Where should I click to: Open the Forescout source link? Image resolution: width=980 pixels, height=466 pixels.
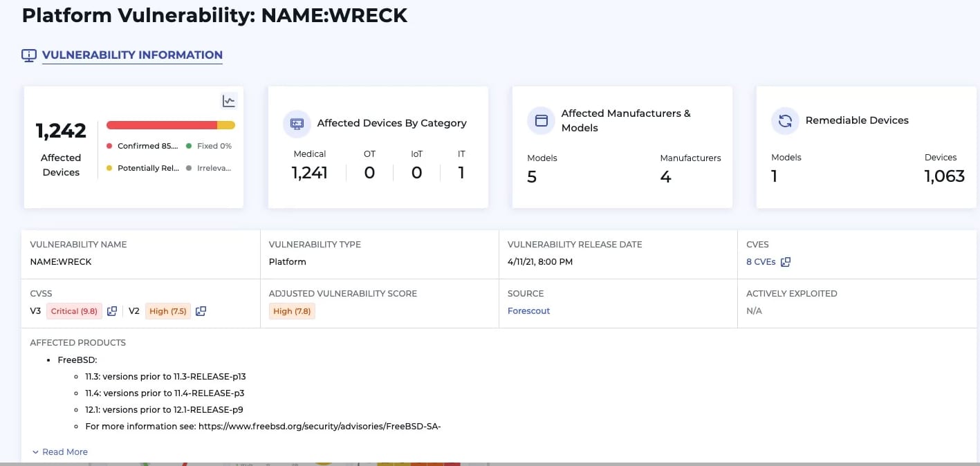(528, 311)
